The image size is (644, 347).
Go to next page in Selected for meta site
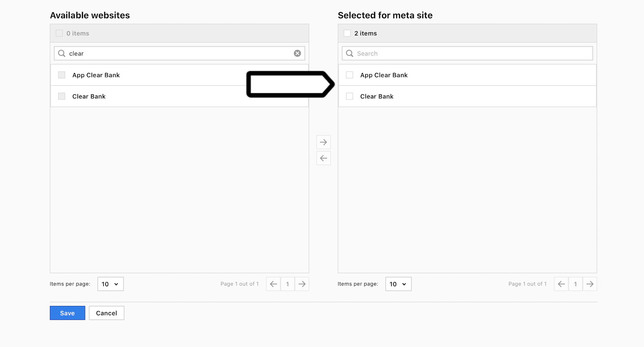(x=590, y=284)
